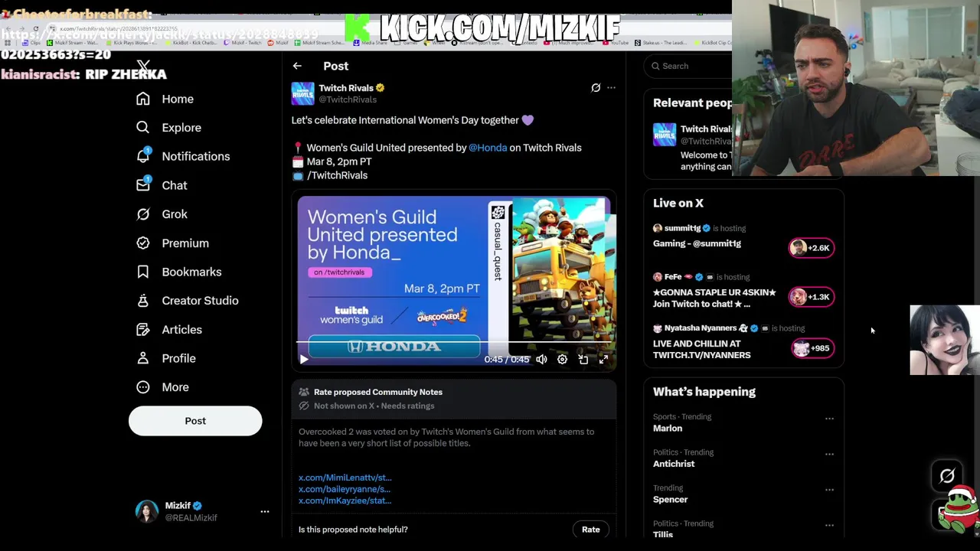
Task: Open the Spencer trending topic
Action: click(670, 500)
